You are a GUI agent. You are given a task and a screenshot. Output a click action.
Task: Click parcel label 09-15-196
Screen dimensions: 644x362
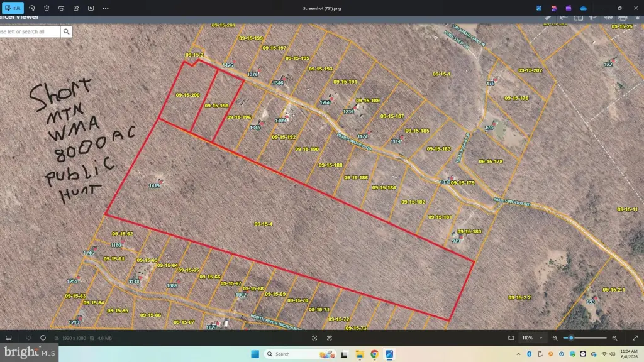[x=239, y=118]
